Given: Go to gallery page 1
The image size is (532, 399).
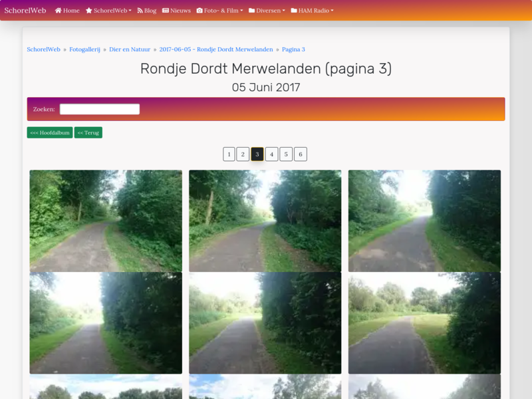Looking at the screenshot, I should pos(229,154).
